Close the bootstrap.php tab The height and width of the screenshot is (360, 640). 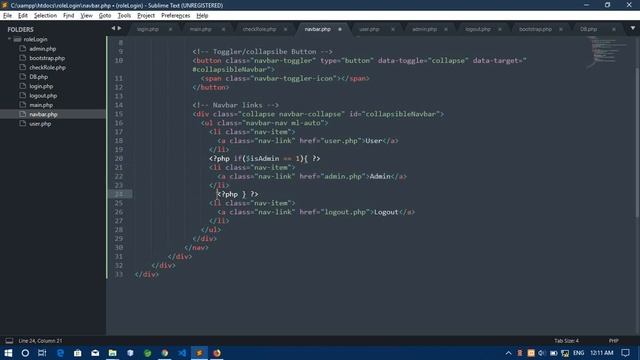(561, 29)
